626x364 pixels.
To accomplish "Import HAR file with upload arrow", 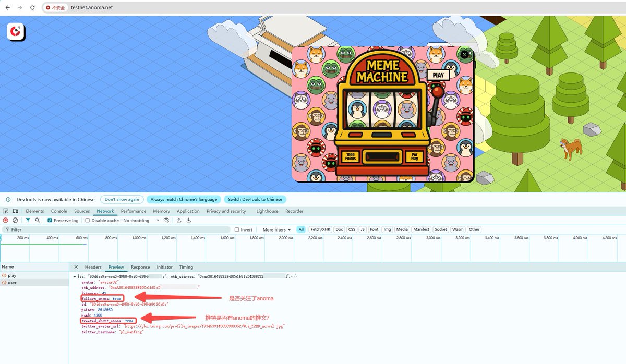I will click(179, 221).
